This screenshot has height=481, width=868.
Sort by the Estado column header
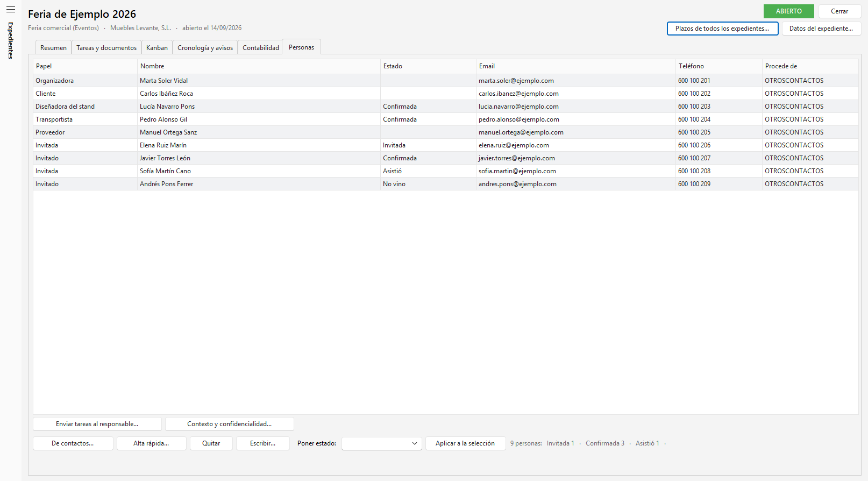[x=428, y=66]
